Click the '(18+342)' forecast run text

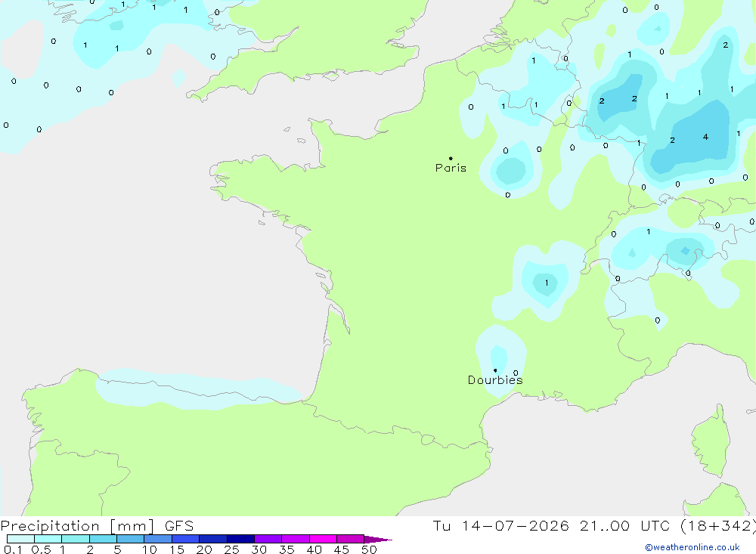pos(718,526)
